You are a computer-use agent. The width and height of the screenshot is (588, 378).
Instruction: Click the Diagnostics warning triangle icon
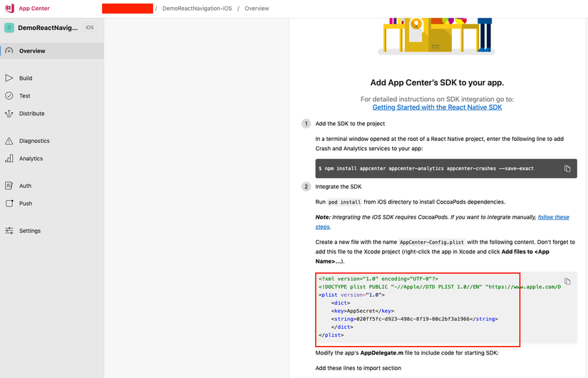[9, 141]
